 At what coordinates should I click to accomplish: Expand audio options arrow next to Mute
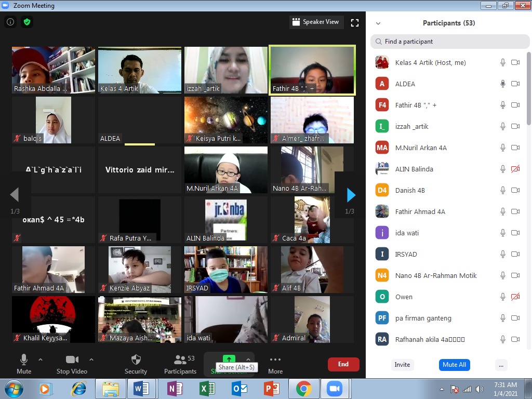tap(41, 359)
